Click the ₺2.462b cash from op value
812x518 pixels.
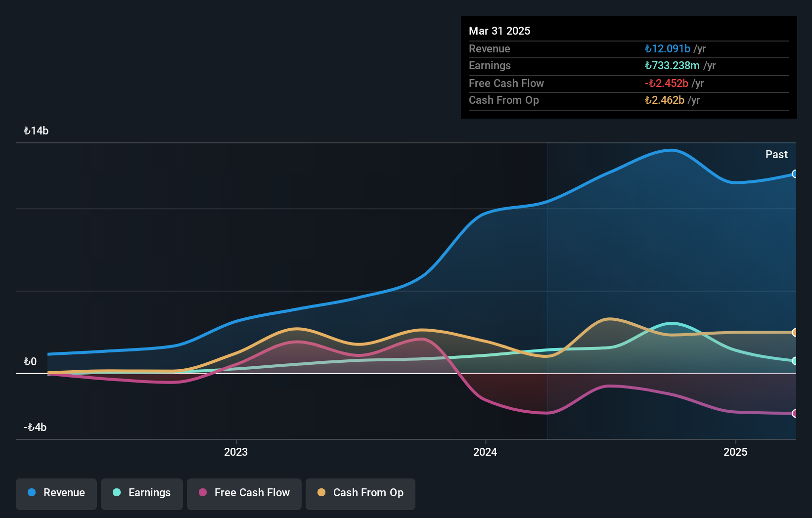[665, 100]
